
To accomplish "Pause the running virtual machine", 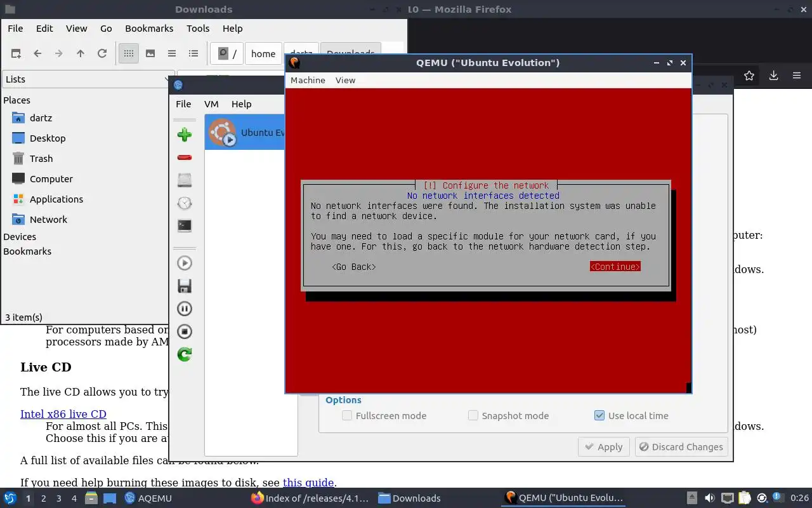I will 185,309.
